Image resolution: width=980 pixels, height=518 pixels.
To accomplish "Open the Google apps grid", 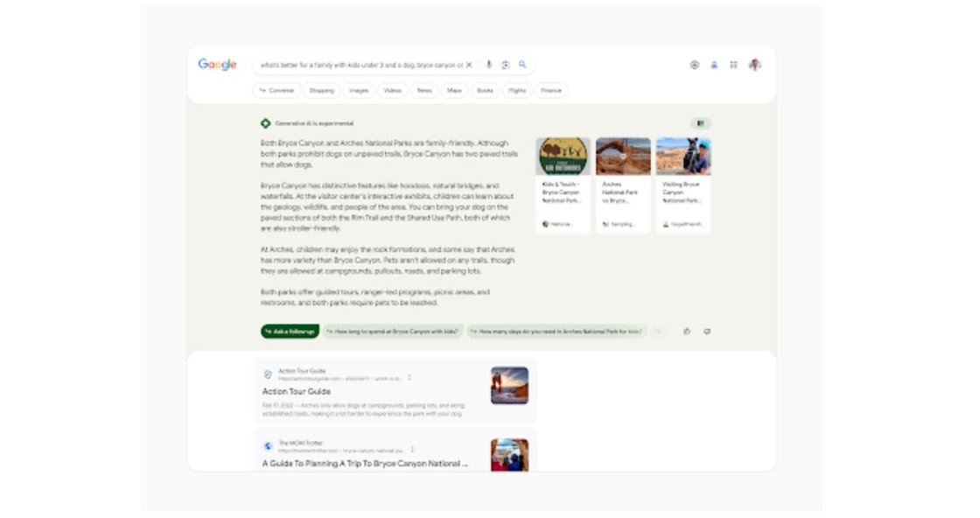I will [x=733, y=65].
